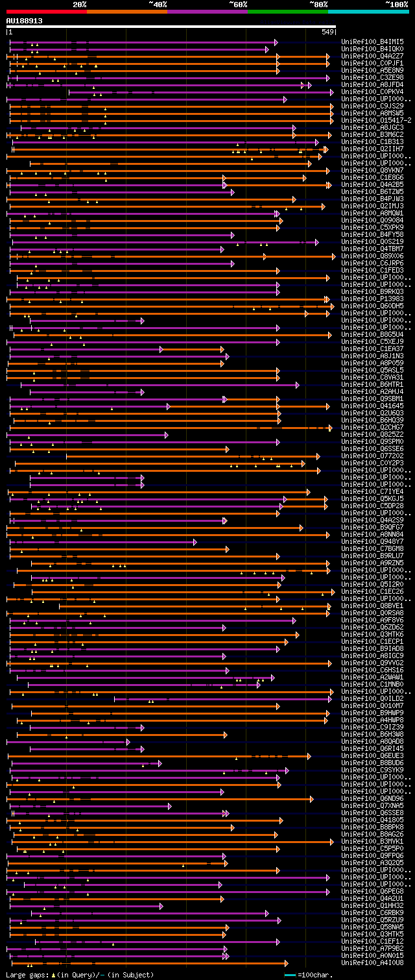This screenshot has width=415, height=980.
Task: Open hit UniRef100_C0Y2P3
Action: (x=372, y=463)
